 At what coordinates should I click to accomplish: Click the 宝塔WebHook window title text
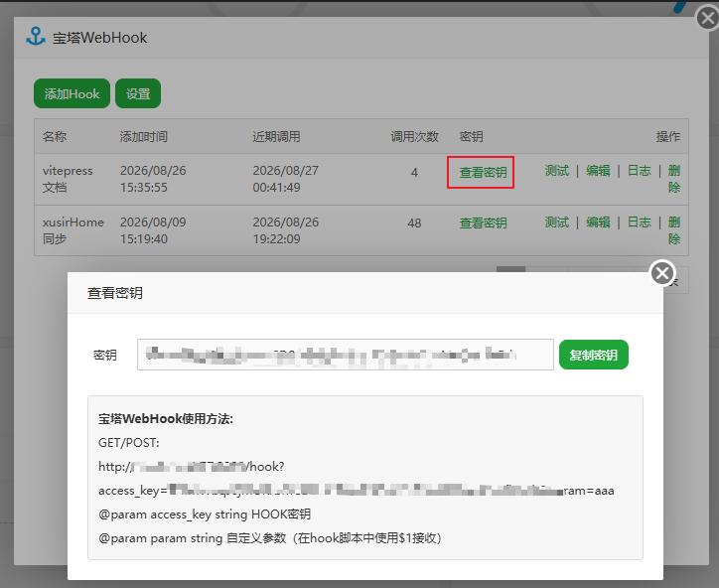click(99, 37)
